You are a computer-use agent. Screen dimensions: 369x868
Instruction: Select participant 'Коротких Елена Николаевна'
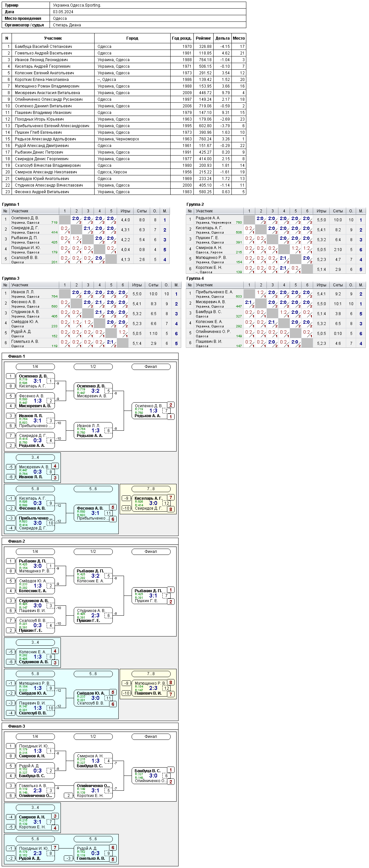pos(41,80)
